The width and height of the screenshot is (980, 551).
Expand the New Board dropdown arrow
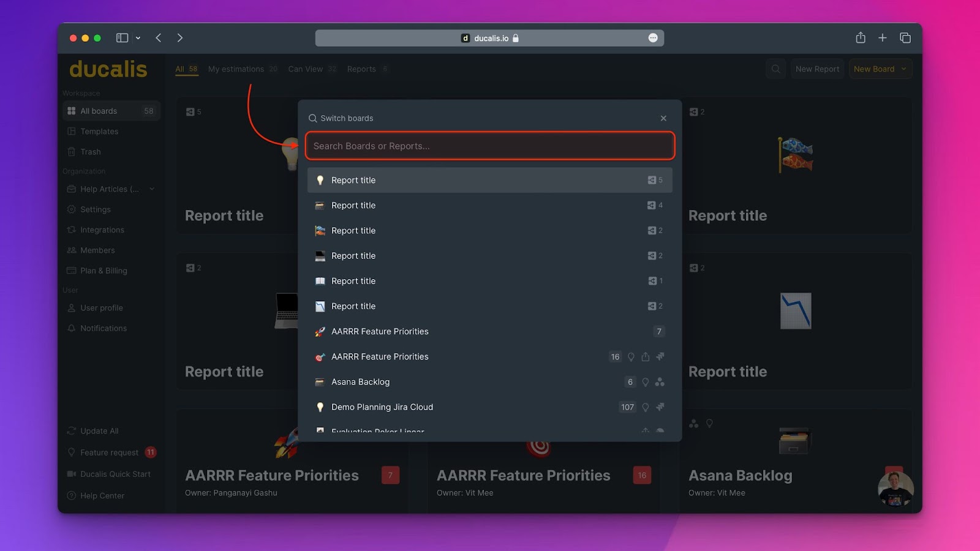[x=903, y=69]
